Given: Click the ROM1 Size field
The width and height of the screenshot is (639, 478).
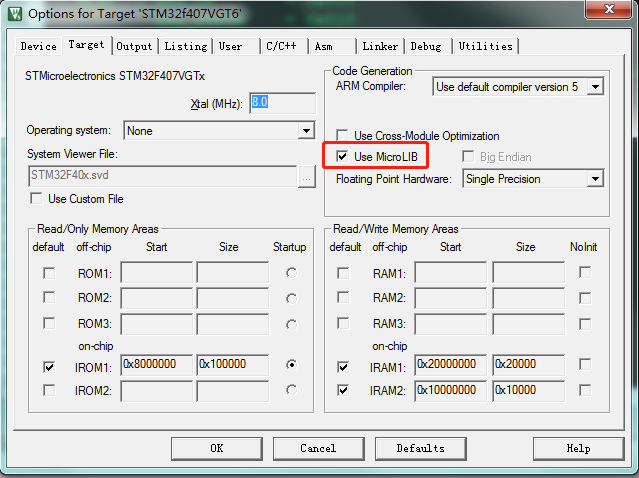Looking at the screenshot, I should coord(232,273).
